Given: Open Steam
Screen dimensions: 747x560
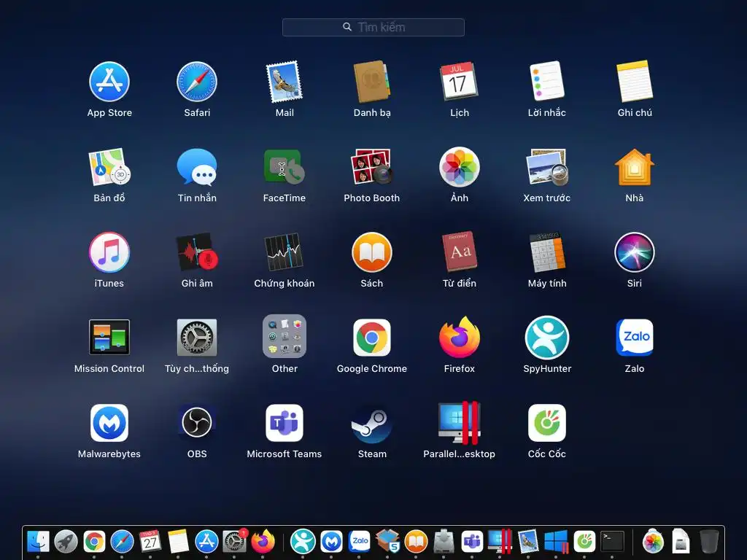Looking at the screenshot, I should coord(371,423).
